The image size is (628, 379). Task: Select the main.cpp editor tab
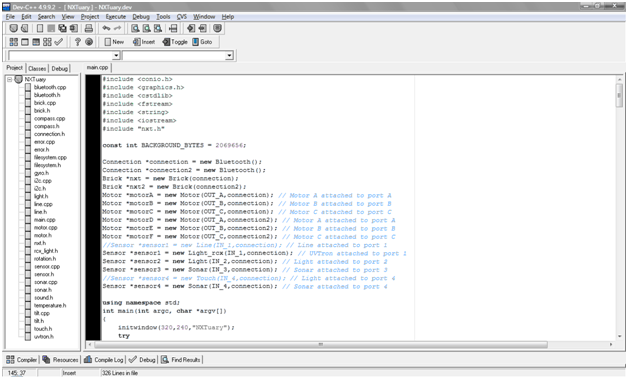97,67
